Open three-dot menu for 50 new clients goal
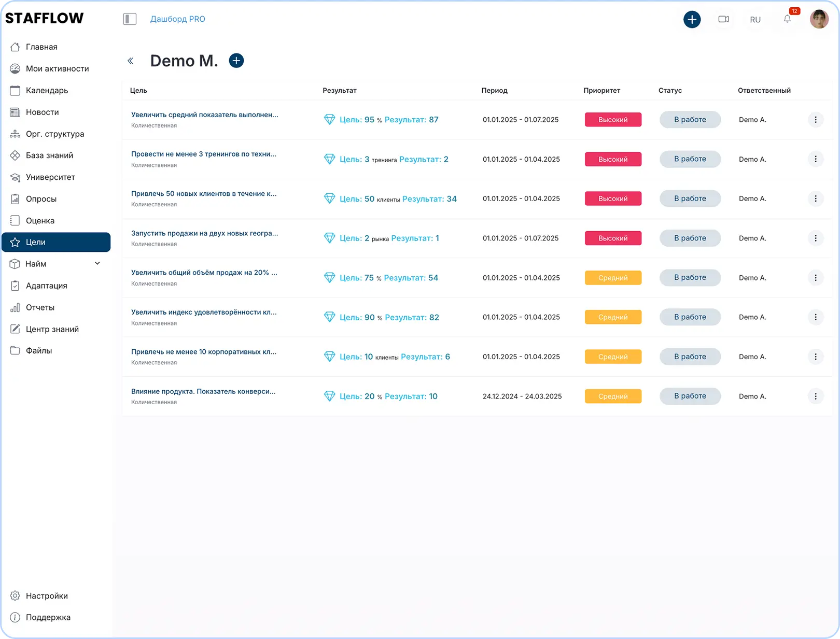This screenshot has height=639, width=840. click(x=815, y=198)
